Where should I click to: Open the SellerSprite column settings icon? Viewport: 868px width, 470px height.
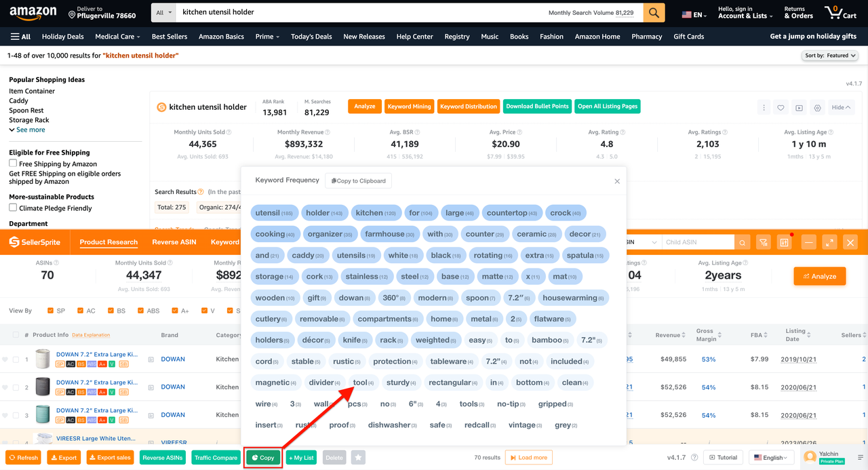(785, 242)
